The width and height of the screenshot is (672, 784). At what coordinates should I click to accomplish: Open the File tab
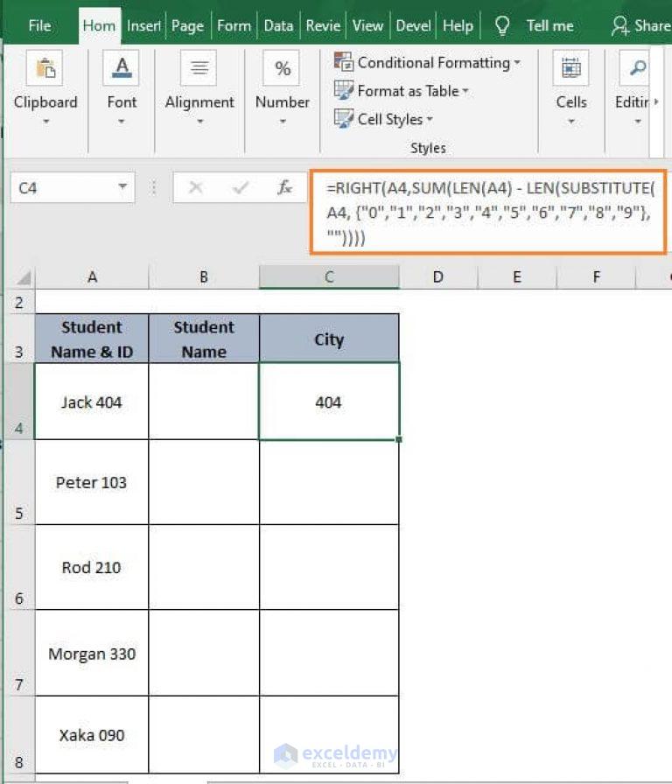coord(39,25)
